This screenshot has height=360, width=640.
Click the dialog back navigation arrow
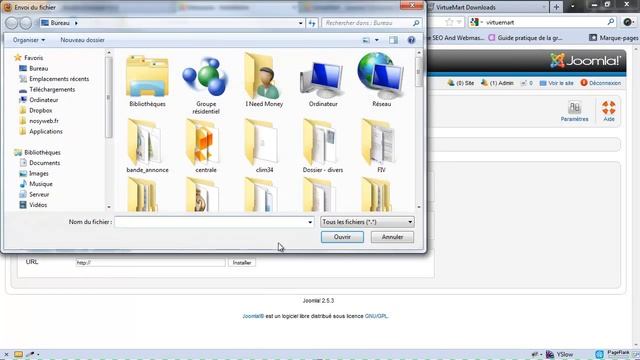click(12, 23)
